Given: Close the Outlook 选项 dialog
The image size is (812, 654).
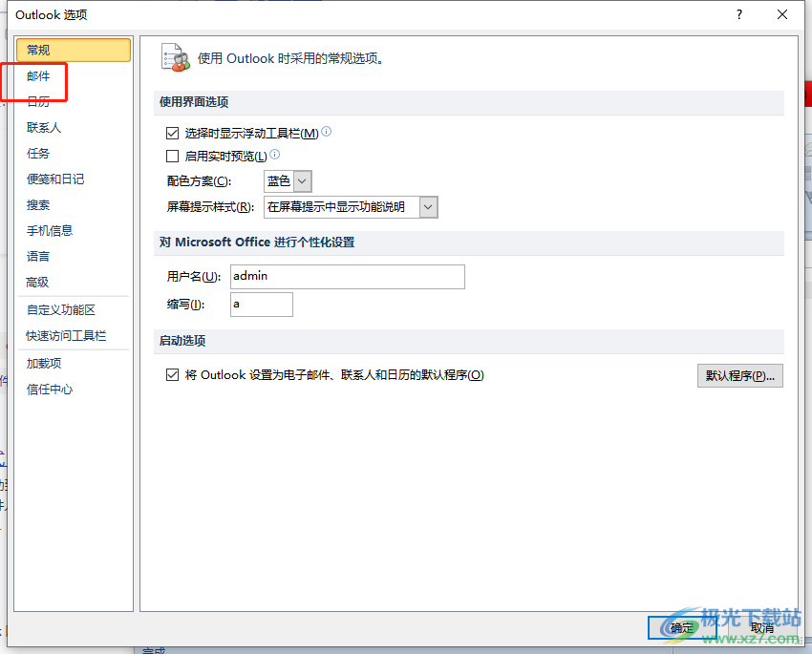Looking at the screenshot, I should pos(782,14).
